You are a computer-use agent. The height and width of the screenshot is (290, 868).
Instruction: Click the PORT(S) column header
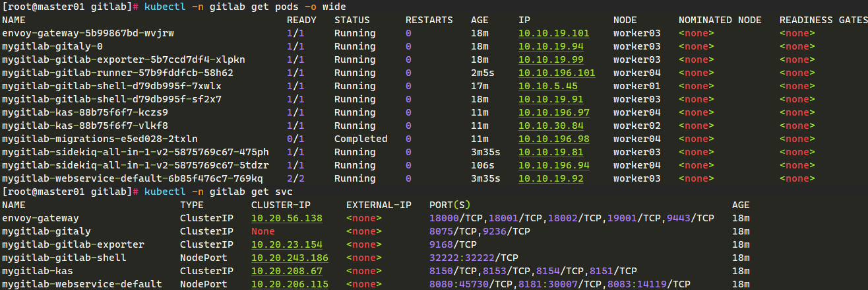pos(450,205)
